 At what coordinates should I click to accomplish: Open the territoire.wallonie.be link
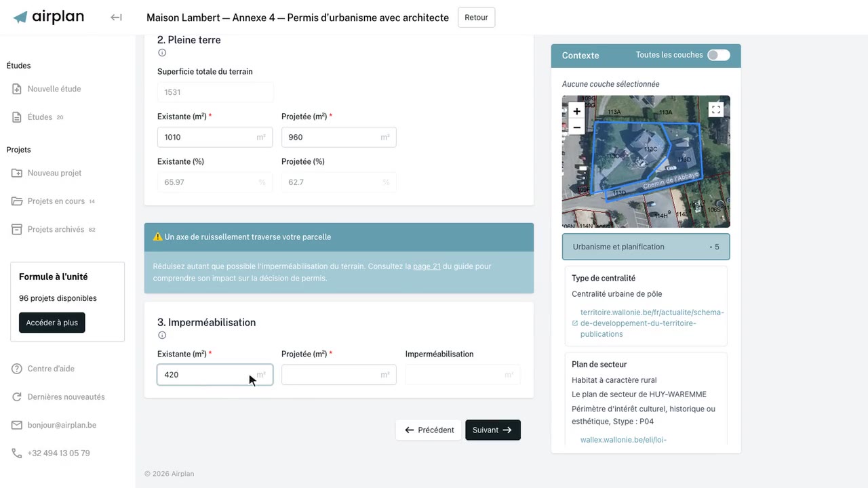pos(652,323)
